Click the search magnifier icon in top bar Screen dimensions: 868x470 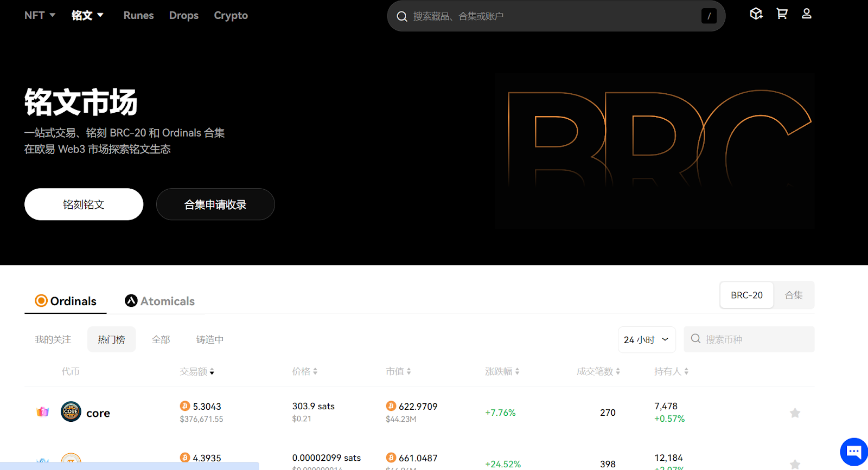click(402, 16)
